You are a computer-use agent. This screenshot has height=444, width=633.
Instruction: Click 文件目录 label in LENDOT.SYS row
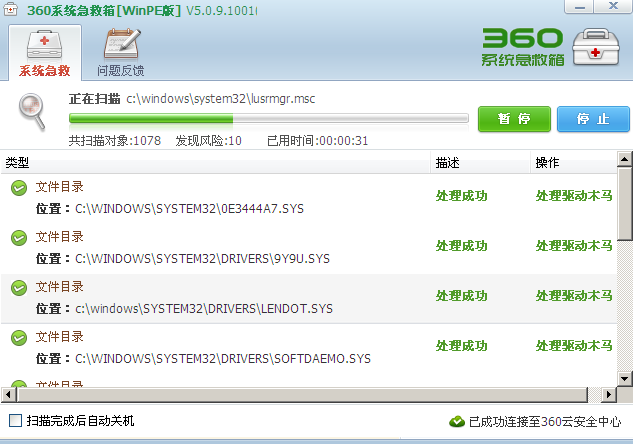(x=59, y=287)
